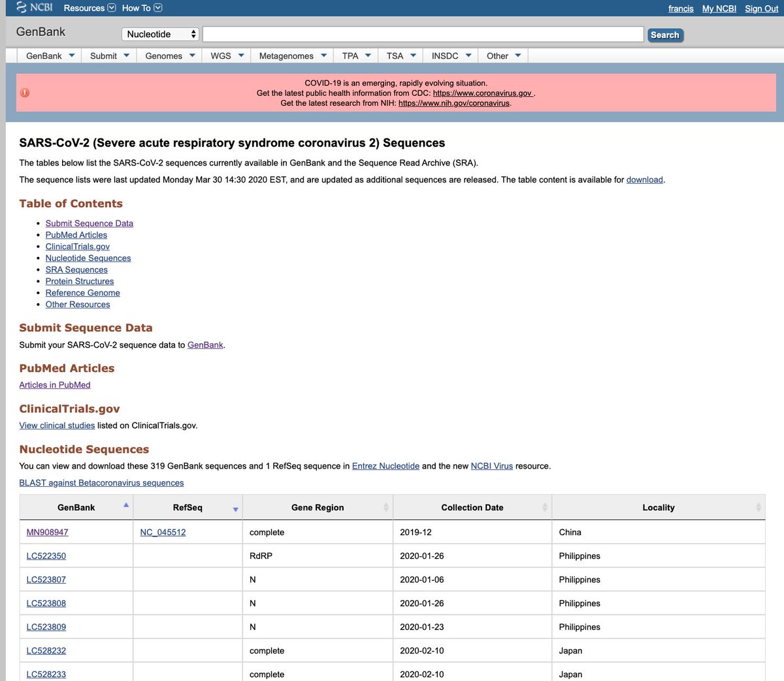The width and height of the screenshot is (784, 681).
Task: Open the nih.gov coronavirus link
Action: (x=454, y=103)
